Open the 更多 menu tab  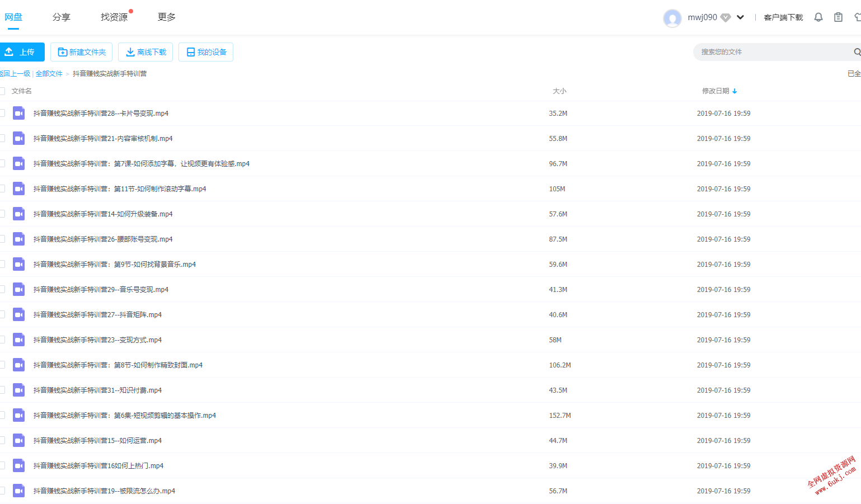[x=167, y=17]
